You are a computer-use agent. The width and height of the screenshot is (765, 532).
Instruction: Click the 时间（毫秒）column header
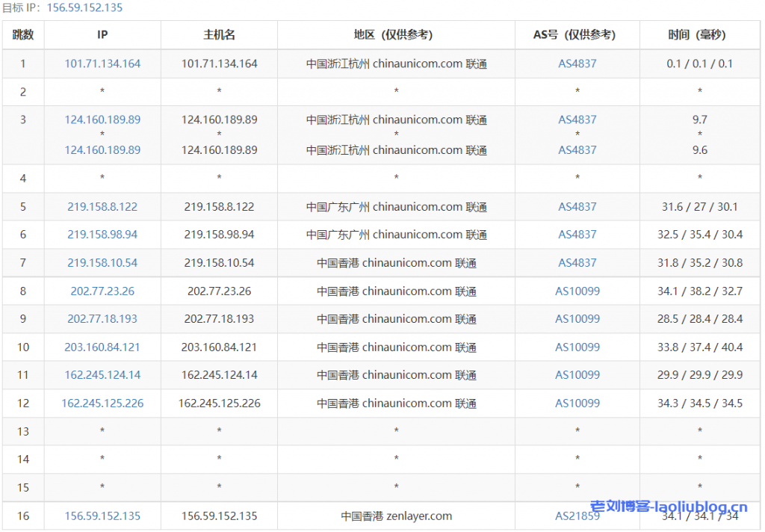699,35
